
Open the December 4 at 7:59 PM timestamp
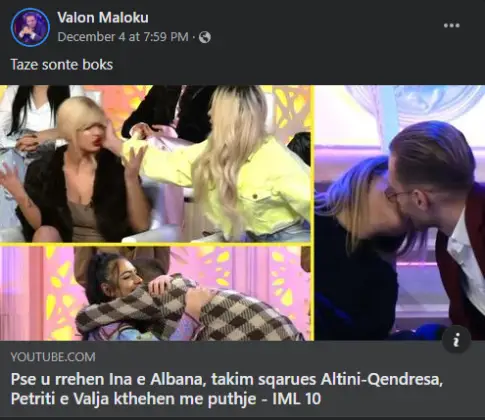click(123, 37)
